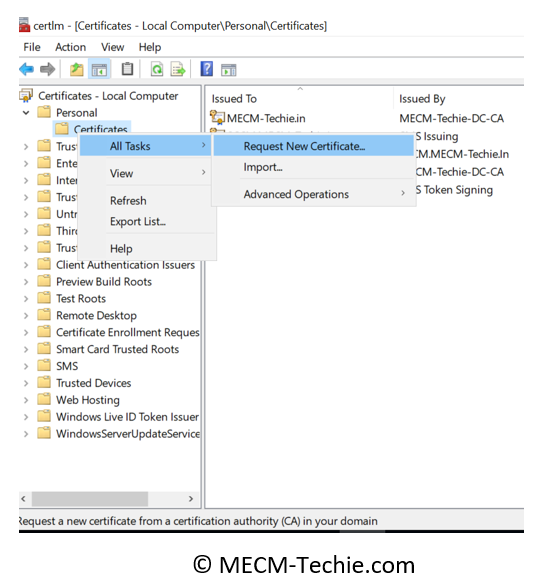
Task: Click the Certificate Enrollment Requests folder icon
Action: [44, 331]
